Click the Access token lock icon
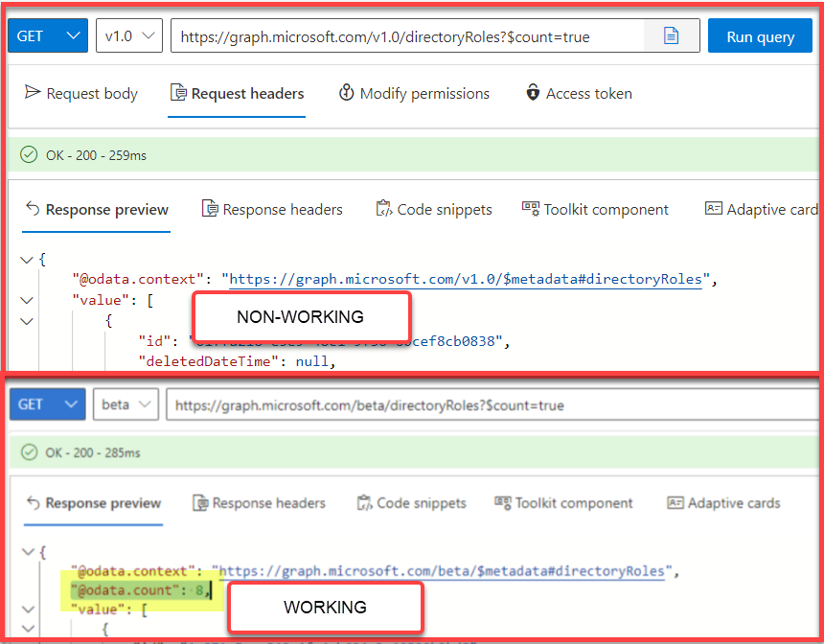Screen dimensions: 824x644 (x=533, y=93)
